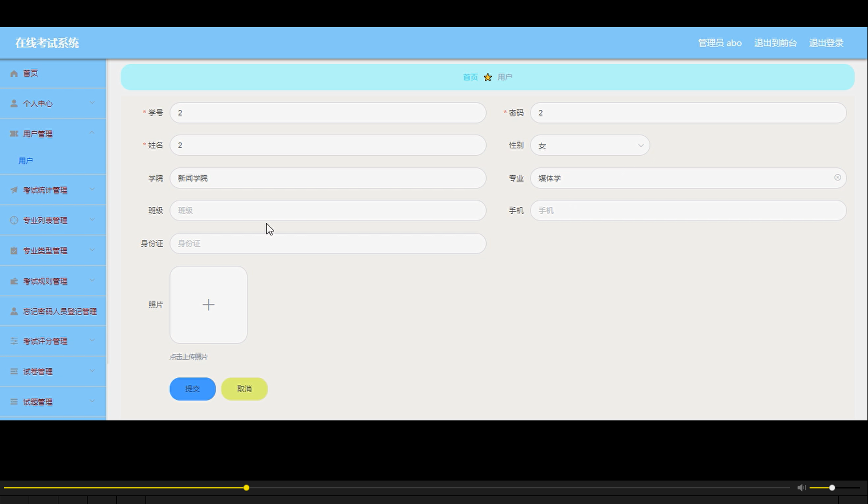Click the empty 身份证 input field

tap(328, 243)
